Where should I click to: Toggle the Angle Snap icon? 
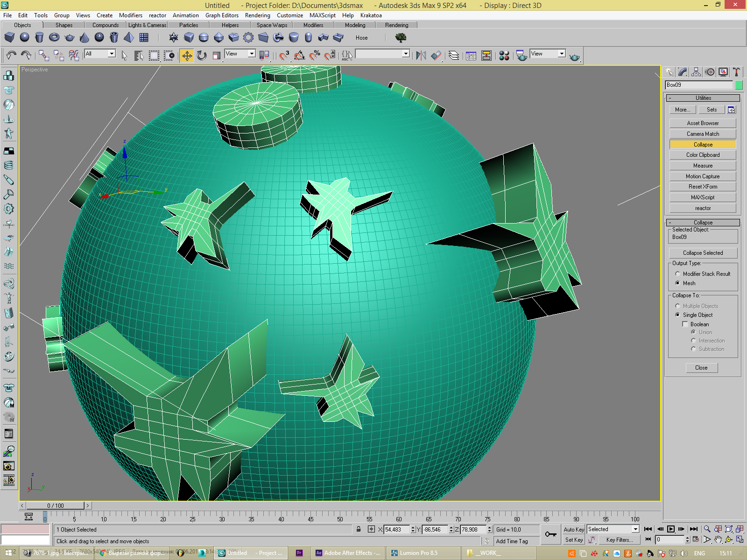pos(299,56)
